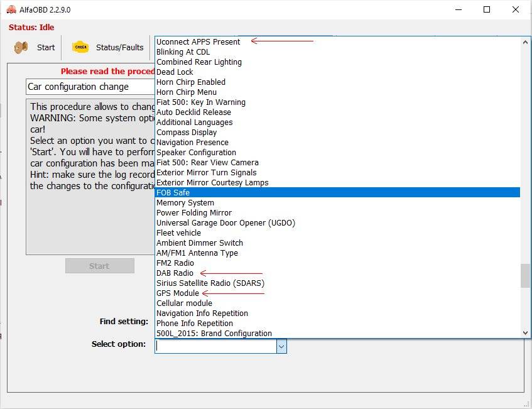Click the list scrollbar down arrow
Viewport: 532px width, 409px height.
(x=525, y=332)
